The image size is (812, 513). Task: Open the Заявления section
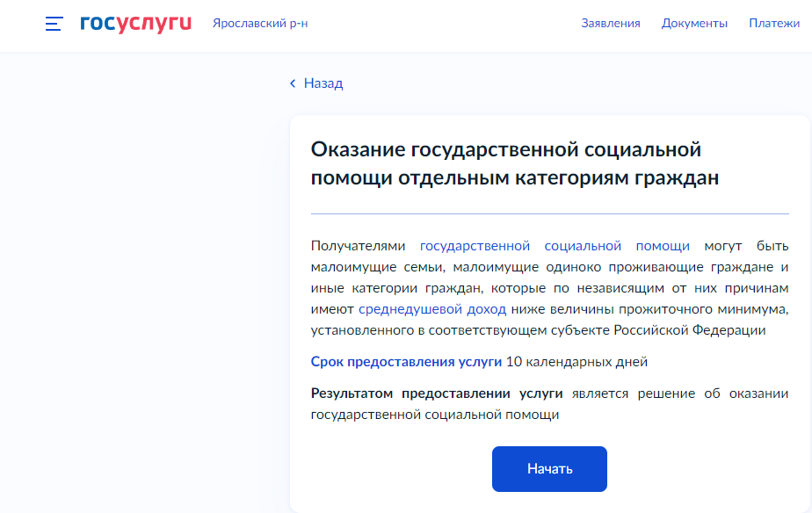click(611, 24)
